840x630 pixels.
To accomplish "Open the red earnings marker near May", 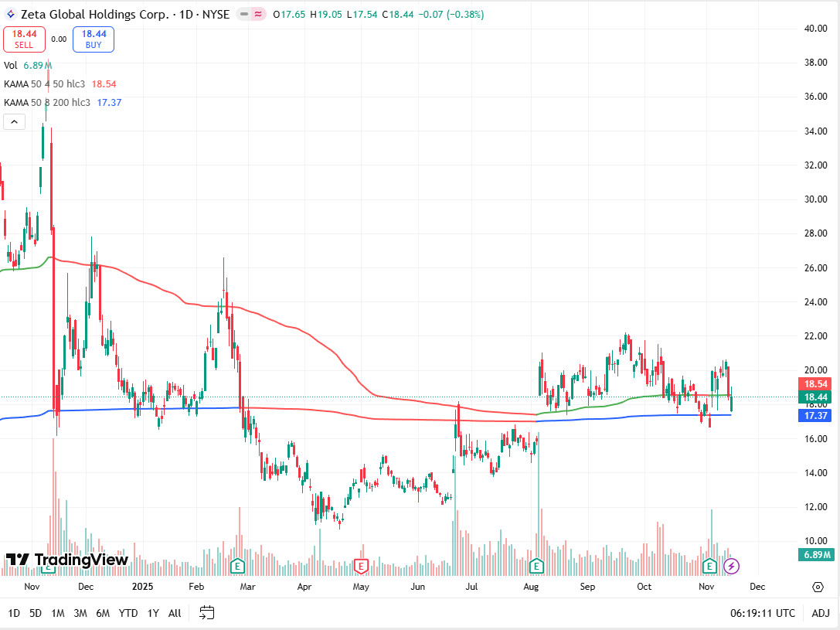I will (361, 566).
